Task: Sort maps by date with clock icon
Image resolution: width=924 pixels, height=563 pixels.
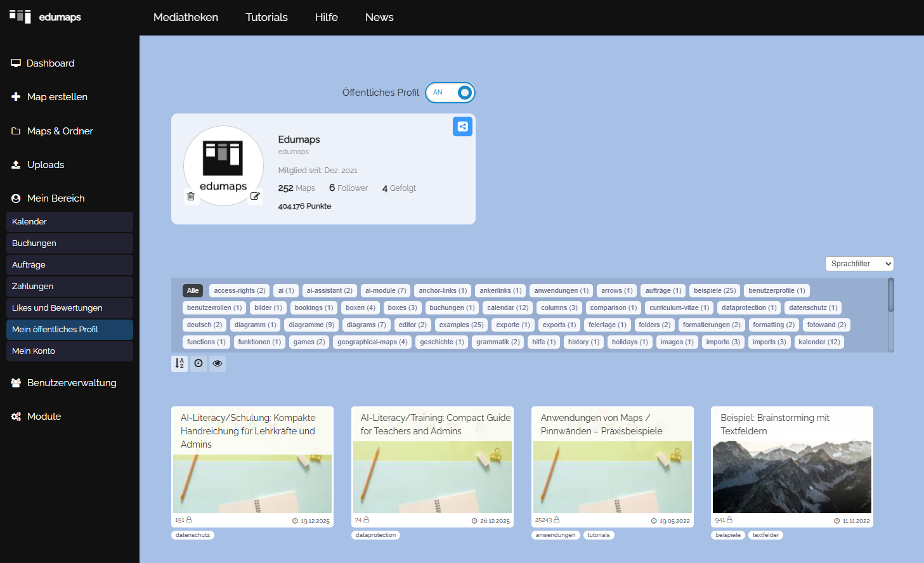Action: point(198,363)
